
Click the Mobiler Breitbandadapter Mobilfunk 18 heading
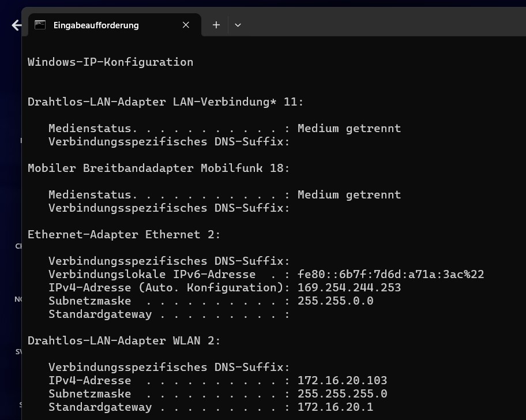(x=159, y=168)
